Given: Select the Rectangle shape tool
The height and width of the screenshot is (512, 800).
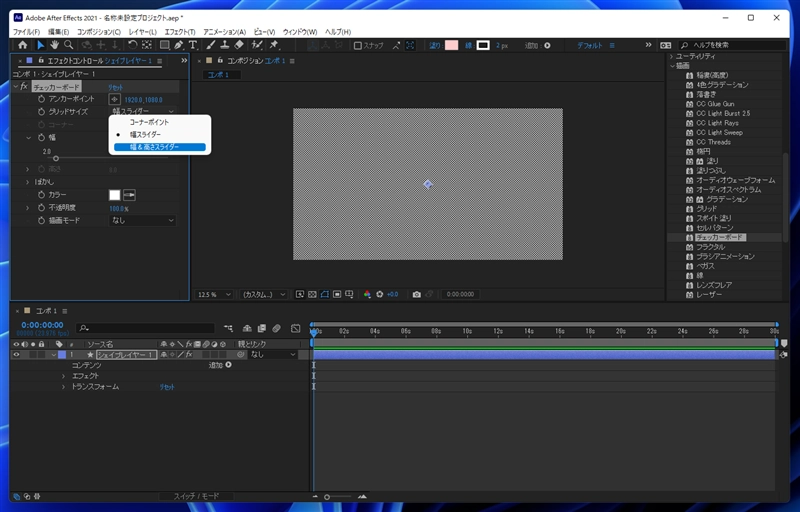Looking at the screenshot, I should (163, 45).
